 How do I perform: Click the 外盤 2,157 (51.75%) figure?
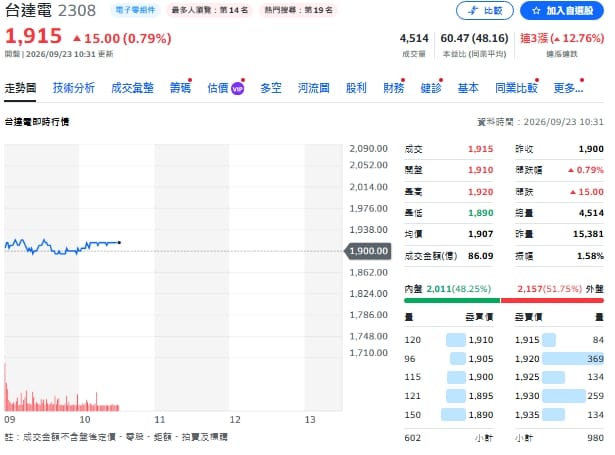[549, 289]
